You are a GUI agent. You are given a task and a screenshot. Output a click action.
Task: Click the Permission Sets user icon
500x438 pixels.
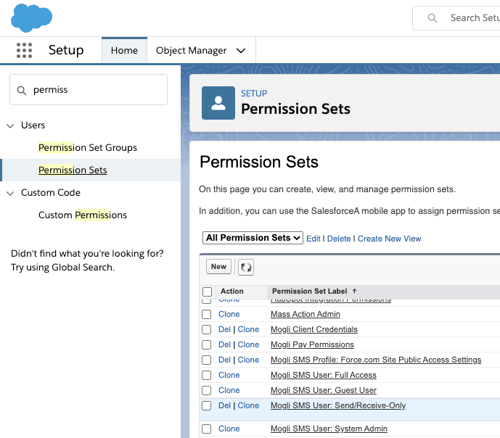coord(218,103)
